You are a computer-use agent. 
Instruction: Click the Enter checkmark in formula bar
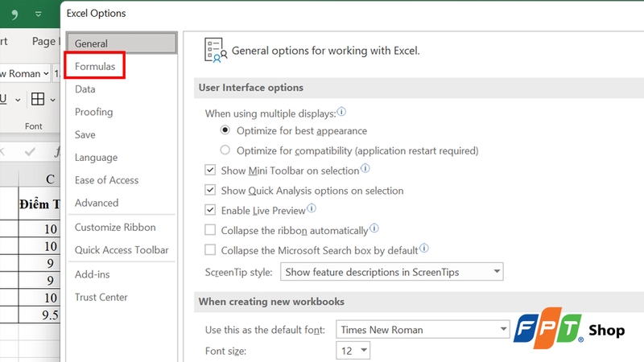[x=30, y=152]
